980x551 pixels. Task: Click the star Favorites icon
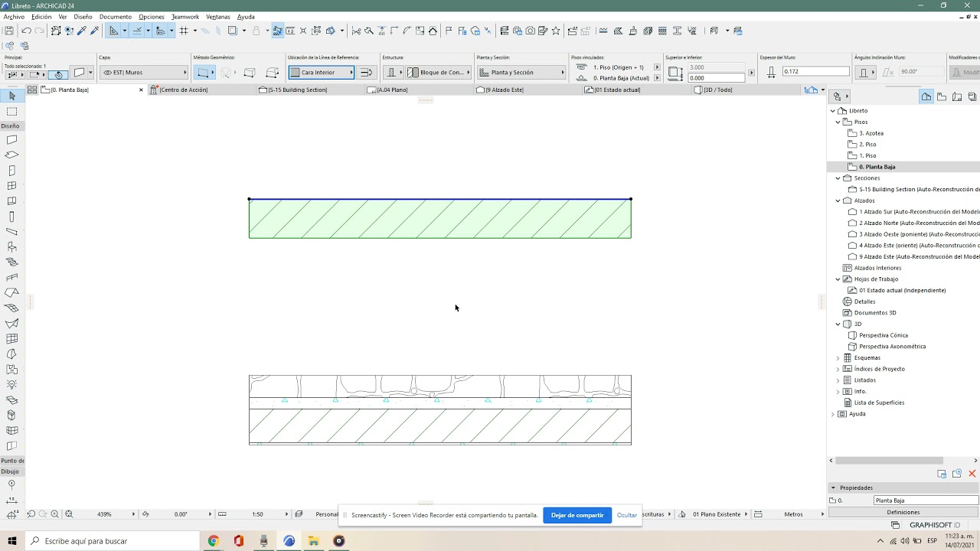coord(556,31)
